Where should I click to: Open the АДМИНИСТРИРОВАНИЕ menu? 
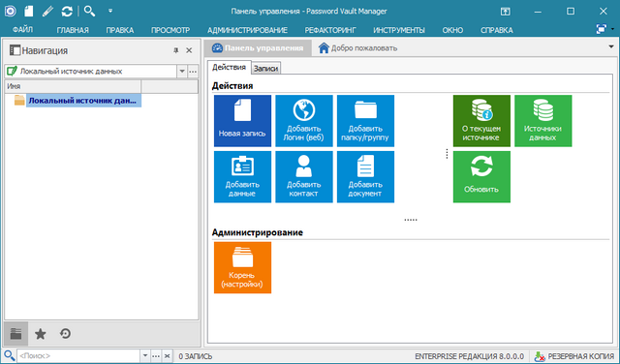tap(248, 30)
